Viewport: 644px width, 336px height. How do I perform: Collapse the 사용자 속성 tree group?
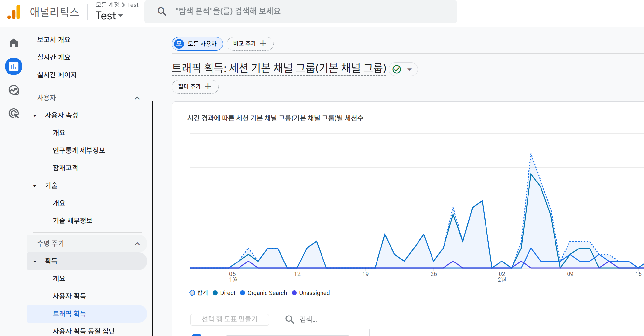[35, 115]
